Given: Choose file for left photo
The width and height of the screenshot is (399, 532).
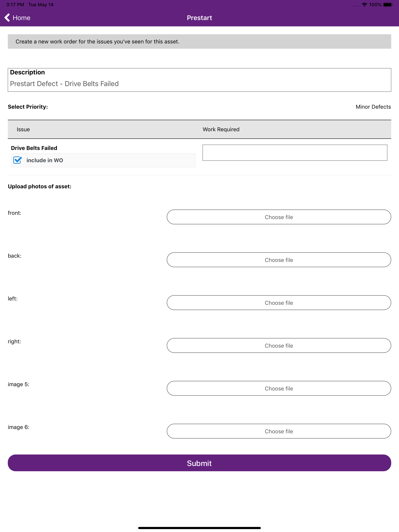Looking at the screenshot, I should (279, 303).
